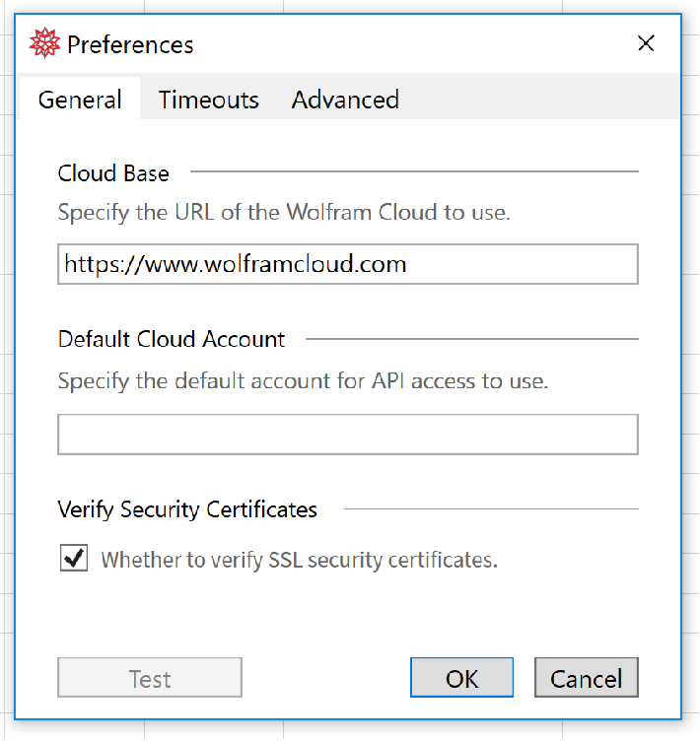Screen dimensions: 700x741
Task: Click the Verify Security Certificates heading
Action: pyautogui.click(x=187, y=509)
